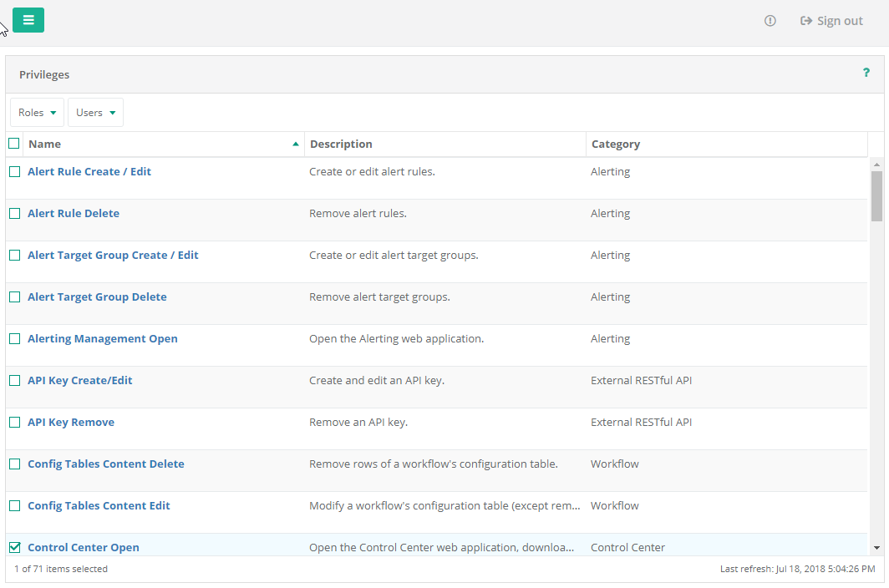Check the Alert Target Group Delete checkbox
The width and height of the screenshot is (889, 588).
click(x=14, y=297)
